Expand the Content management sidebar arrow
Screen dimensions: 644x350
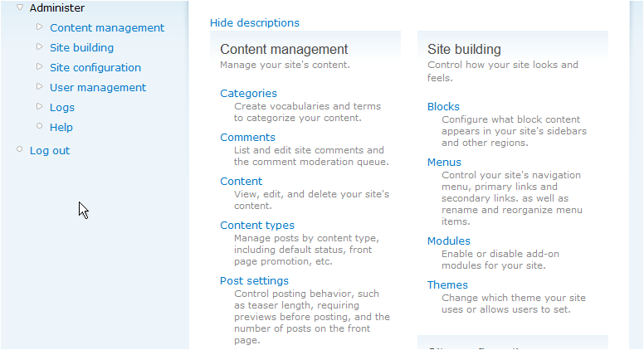pos(39,27)
